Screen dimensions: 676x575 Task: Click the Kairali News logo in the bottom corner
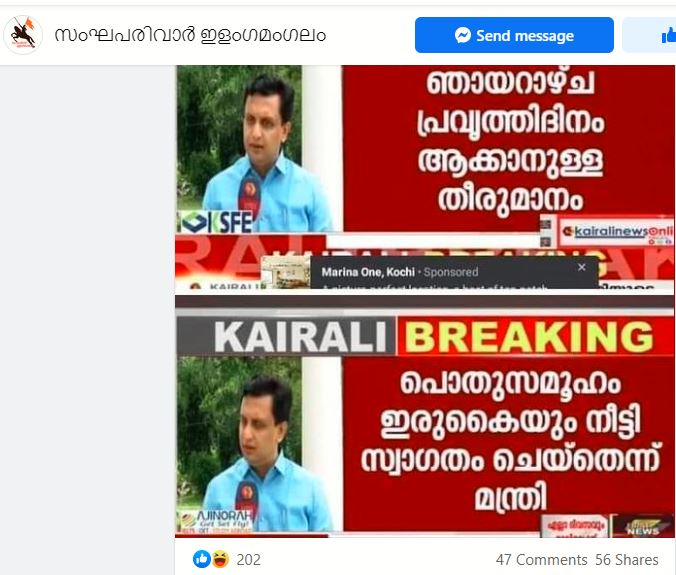click(x=642, y=526)
